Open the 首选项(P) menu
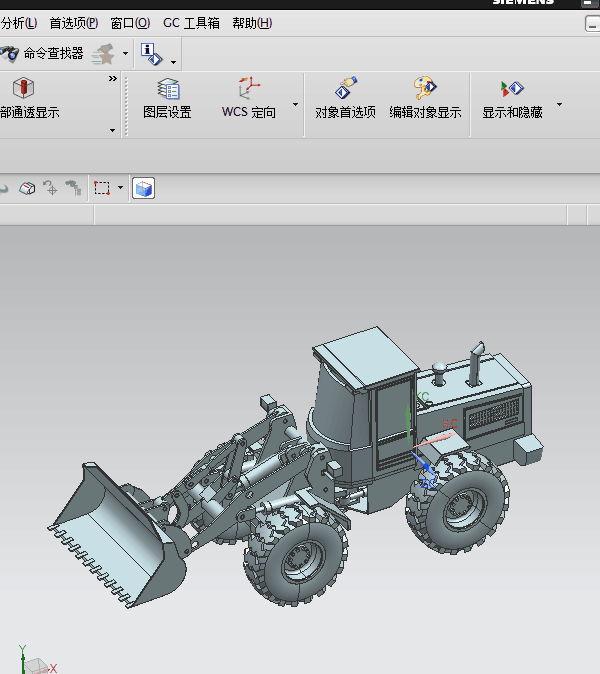Image resolution: width=600 pixels, height=674 pixels. click(x=74, y=23)
